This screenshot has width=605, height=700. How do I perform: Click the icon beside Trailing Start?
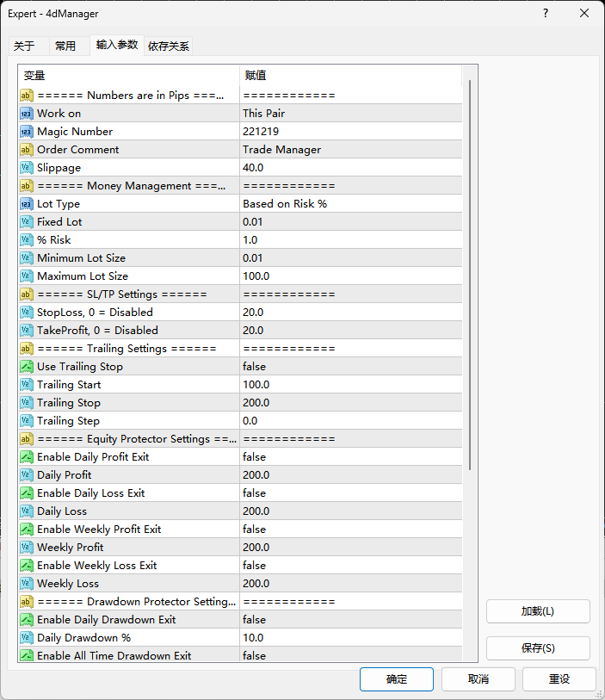(x=27, y=385)
